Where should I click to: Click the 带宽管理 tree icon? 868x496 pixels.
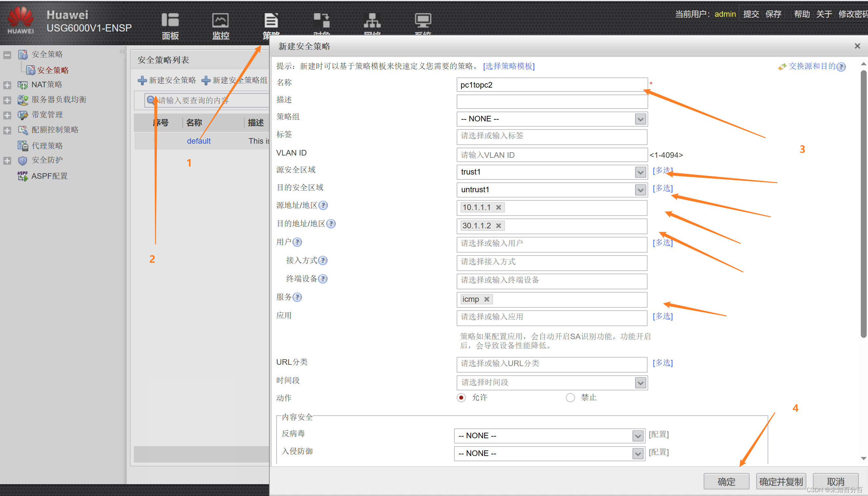(x=23, y=115)
